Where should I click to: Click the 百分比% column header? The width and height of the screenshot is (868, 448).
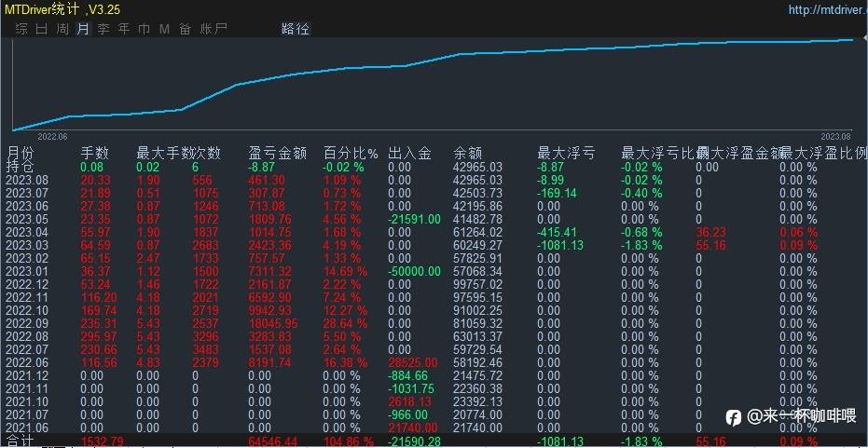pos(351,153)
